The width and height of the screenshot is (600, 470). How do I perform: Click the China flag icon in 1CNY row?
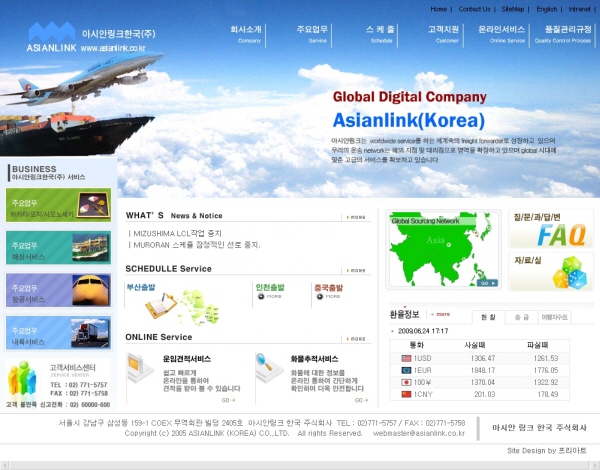tap(406, 394)
